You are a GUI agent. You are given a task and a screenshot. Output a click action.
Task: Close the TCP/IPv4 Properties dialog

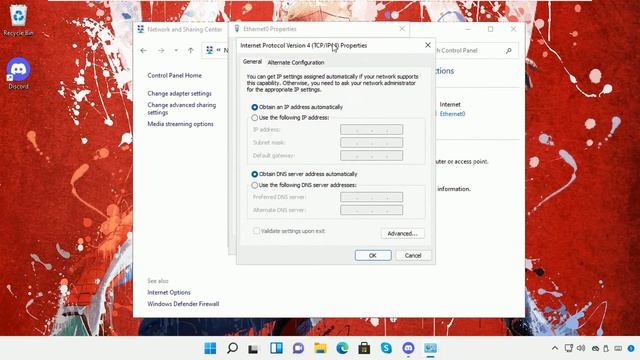coord(427,45)
